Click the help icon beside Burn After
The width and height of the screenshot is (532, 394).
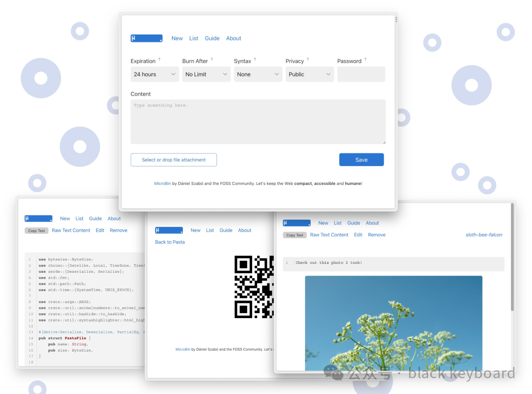[x=212, y=60]
